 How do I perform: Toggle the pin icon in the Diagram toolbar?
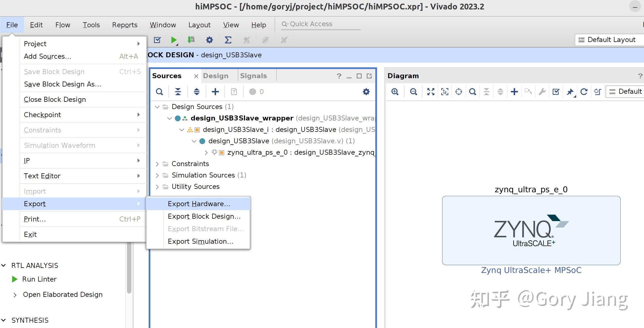click(570, 92)
